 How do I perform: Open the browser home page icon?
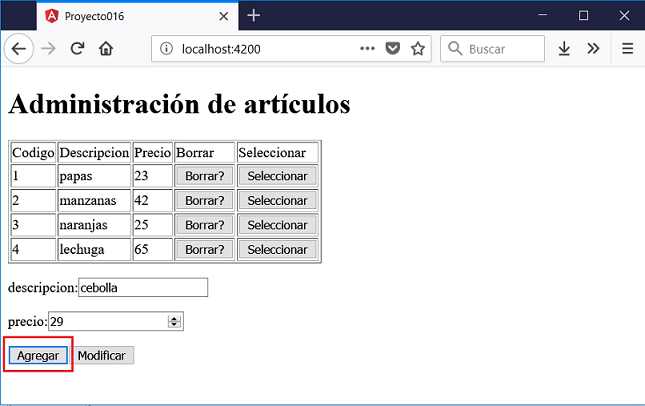tap(106, 49)
